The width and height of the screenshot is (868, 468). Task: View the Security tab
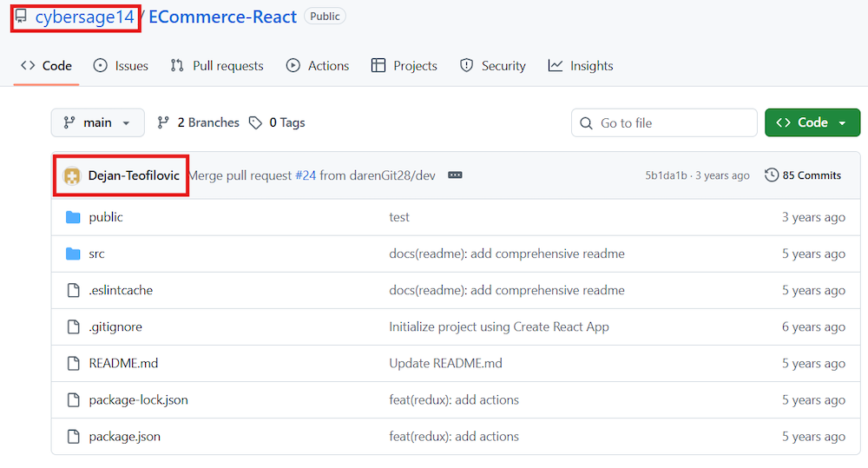point(492,66)
